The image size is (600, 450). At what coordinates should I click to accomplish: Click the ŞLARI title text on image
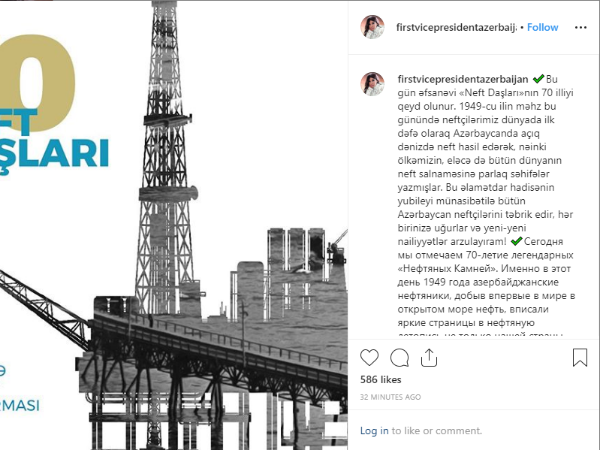coord(54,154)
